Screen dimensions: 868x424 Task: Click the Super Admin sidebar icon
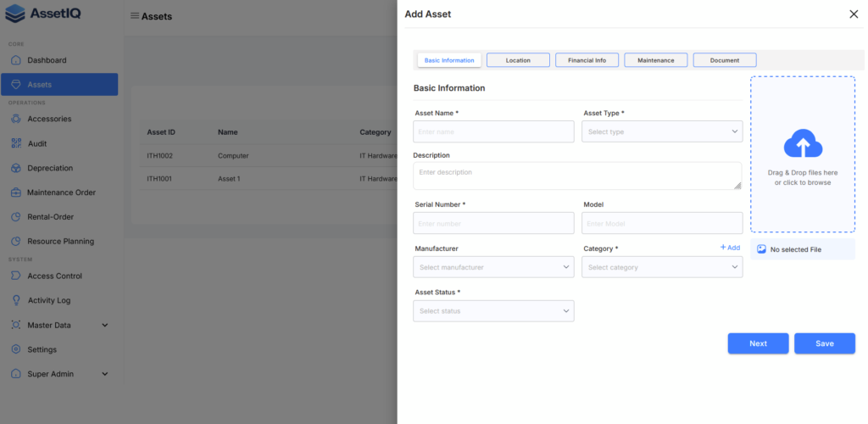pyautogui.click(x=16, y=374)
